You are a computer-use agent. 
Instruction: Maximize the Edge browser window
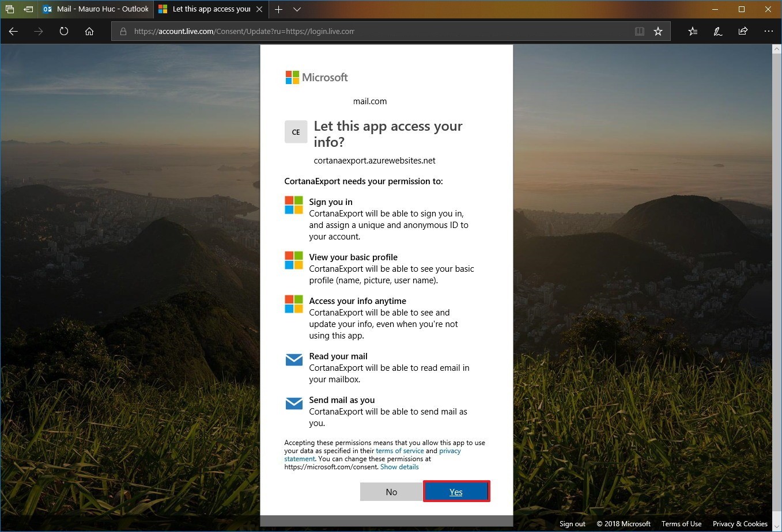pyautogui.click(x=742, y=9)
